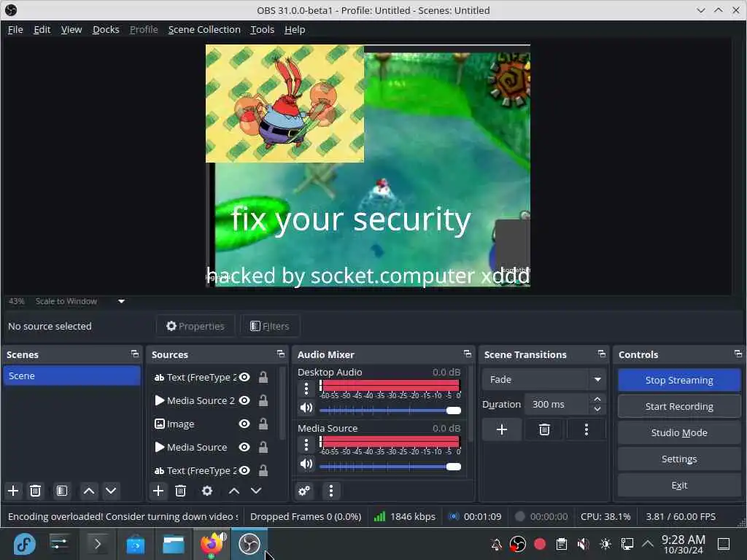Increase transition duration stepper up

coord(597,399)
